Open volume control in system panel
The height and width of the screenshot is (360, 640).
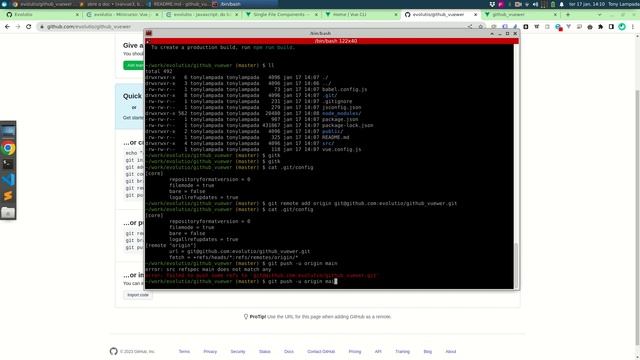coord(536,4)
